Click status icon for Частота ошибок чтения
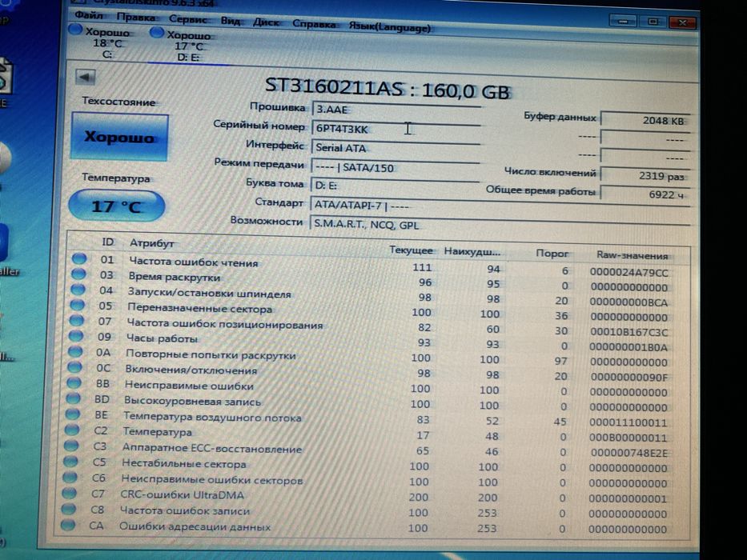Viewport: 747px width, 560px height. (79, 258)
